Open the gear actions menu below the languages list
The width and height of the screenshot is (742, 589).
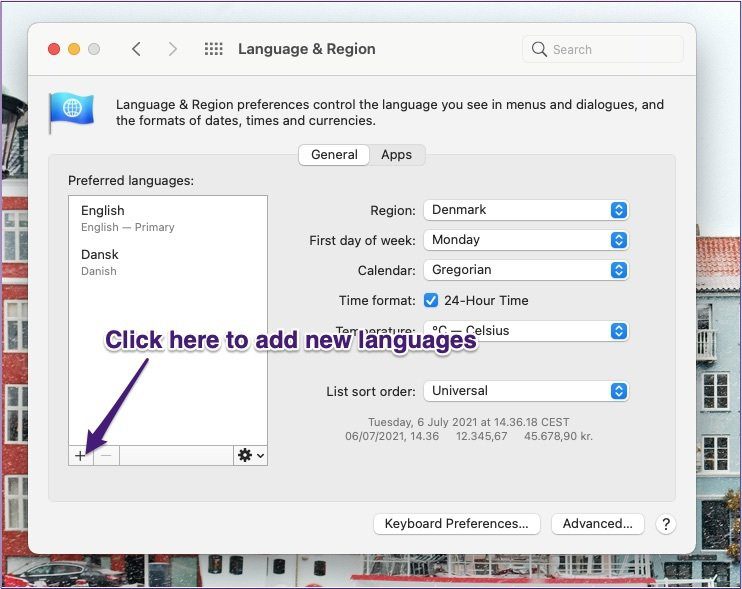click(250, 456)
